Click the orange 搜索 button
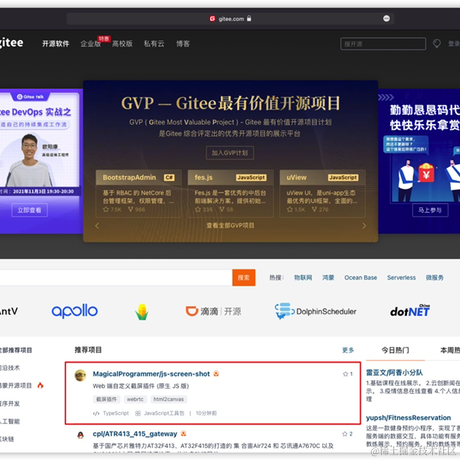 [x=244, y=277]
